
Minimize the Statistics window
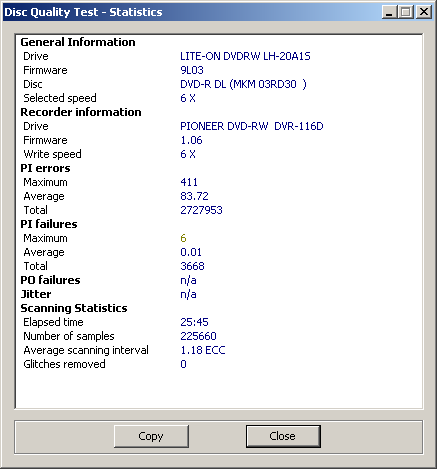point(389,12)
